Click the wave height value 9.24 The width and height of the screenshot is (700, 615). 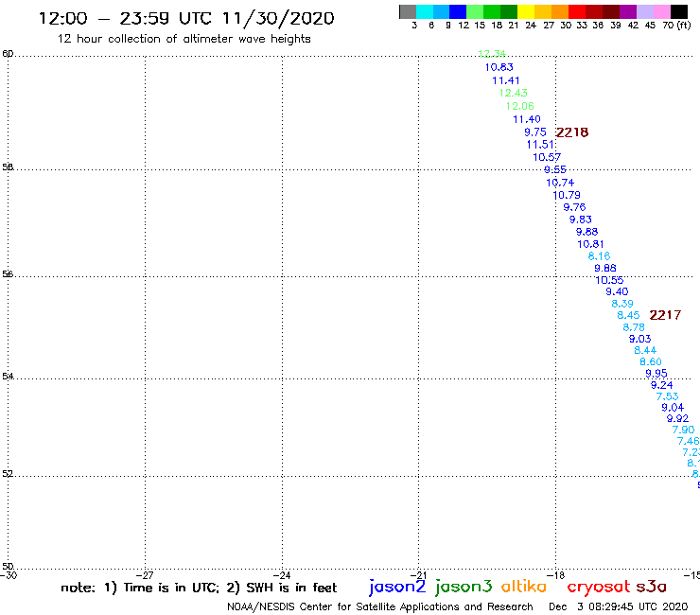pos(661,385)
